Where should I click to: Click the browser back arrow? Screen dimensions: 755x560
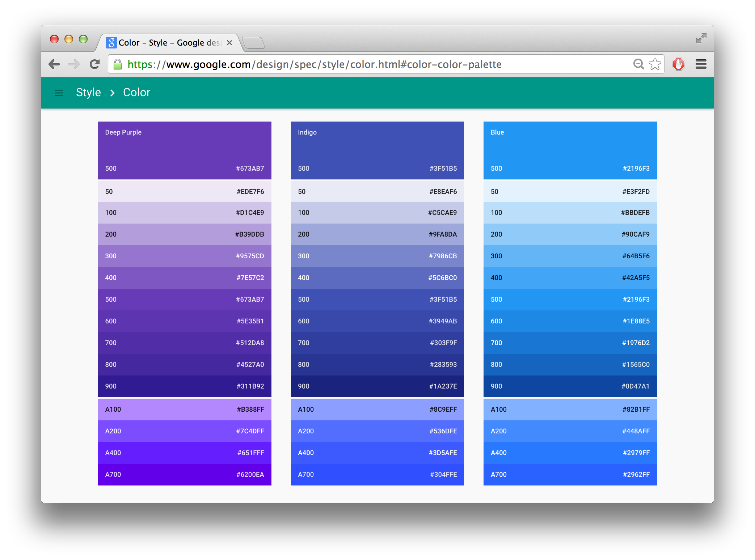click(x=54, y=64)
